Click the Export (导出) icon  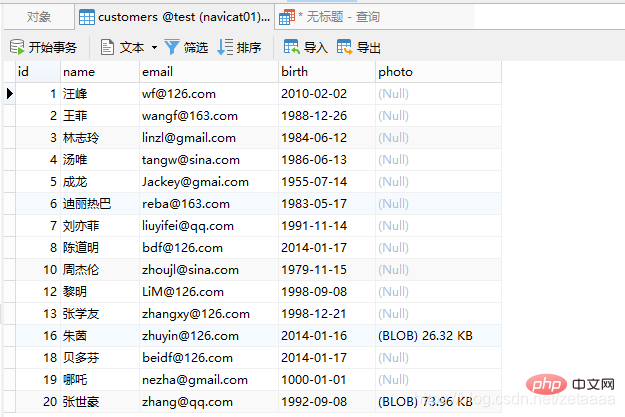[344, 47]
